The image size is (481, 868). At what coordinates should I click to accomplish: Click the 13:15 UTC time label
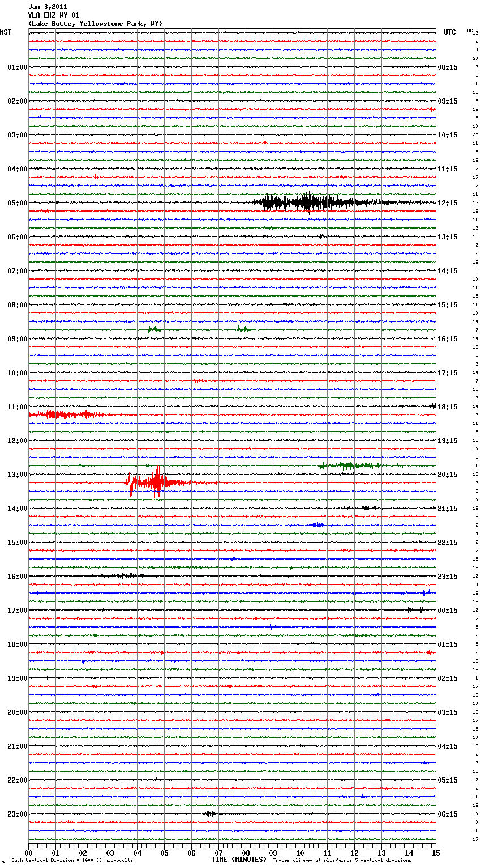pyautogui.click(x=448, y=237)
